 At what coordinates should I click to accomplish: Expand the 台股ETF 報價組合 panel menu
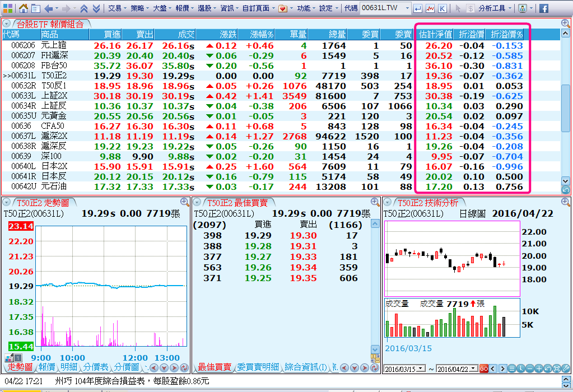coord(6,24)
